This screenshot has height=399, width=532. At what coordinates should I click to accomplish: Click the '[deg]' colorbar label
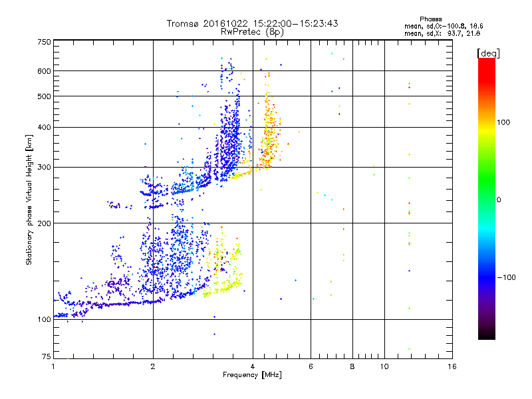pyautogui.click(x=488, y=53)
